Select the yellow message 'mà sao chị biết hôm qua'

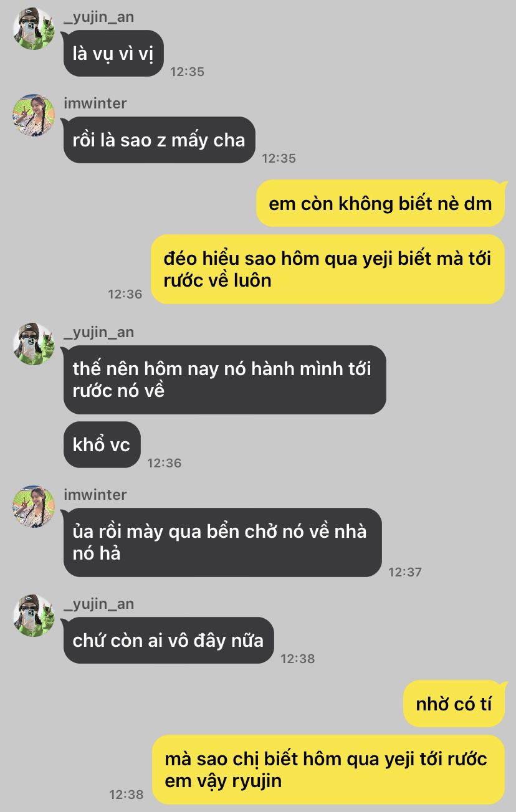tap(328, 770)
